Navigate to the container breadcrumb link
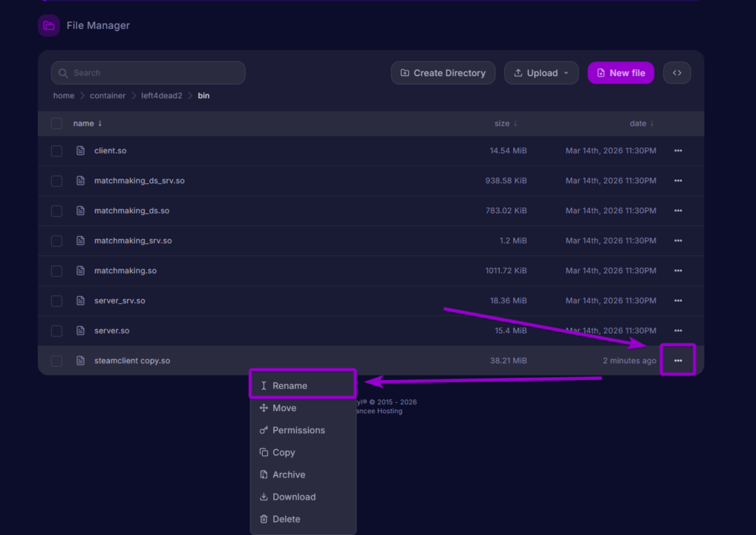Screen dimensions: 756x535 108,95
